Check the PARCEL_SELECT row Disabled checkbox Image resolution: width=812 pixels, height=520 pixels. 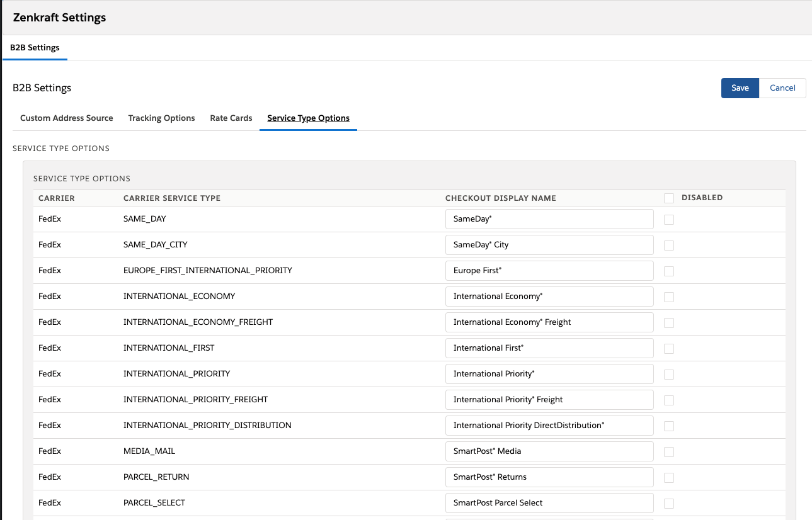(669, 503)
